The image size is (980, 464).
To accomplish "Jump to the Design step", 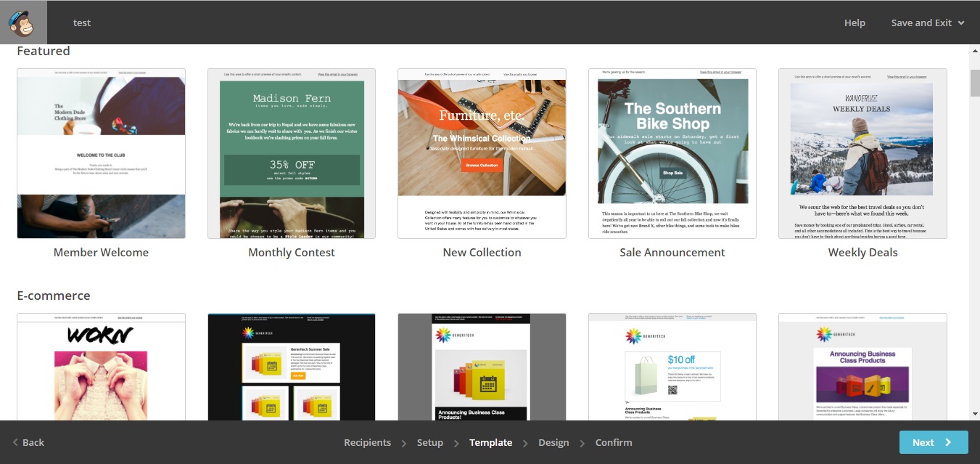I will 553,442.
